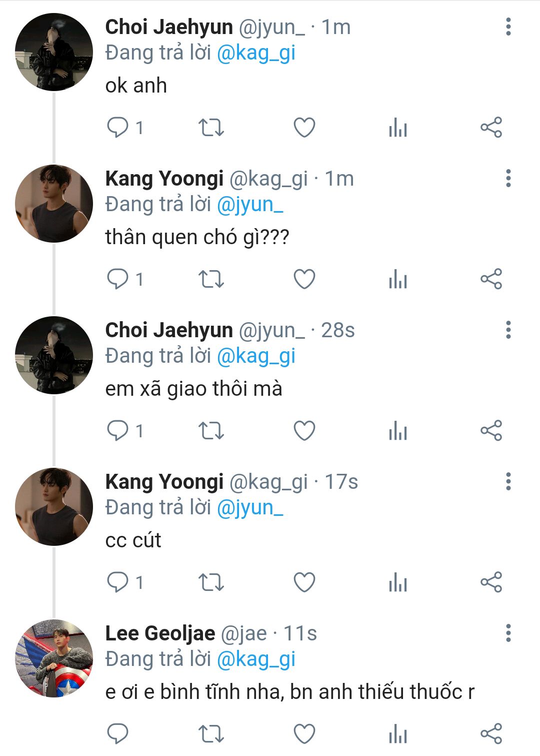Open Lee Geoljae's profile picture
540x756 pixels.
54,658
